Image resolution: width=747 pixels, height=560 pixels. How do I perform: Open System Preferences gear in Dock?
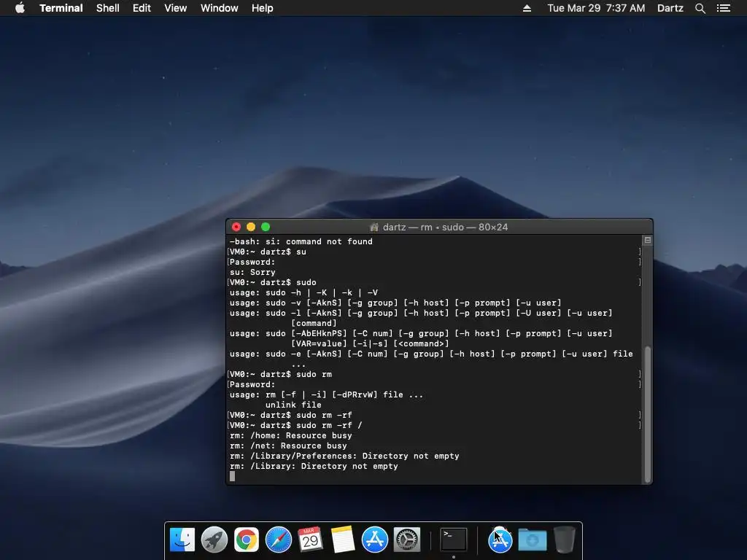pos(406,540)
